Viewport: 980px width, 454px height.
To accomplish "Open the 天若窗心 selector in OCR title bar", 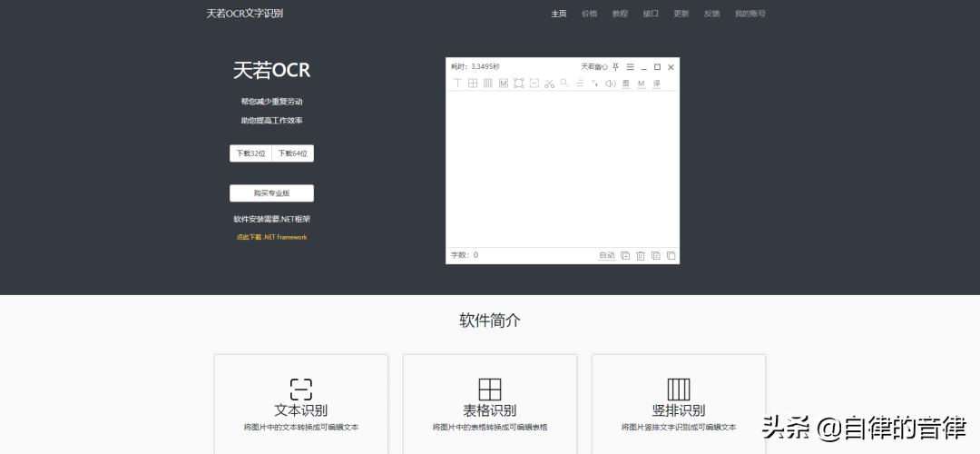I will click(x=593, y=67).
